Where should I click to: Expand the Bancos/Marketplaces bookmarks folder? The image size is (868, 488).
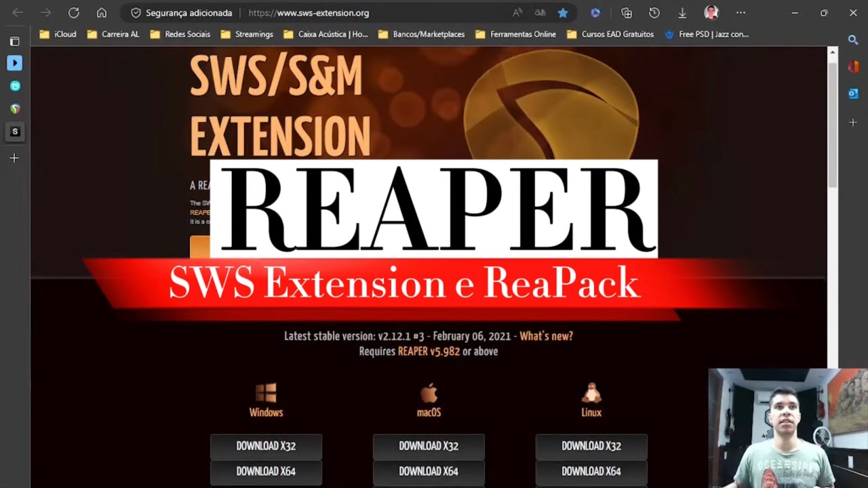coord(421,34)
